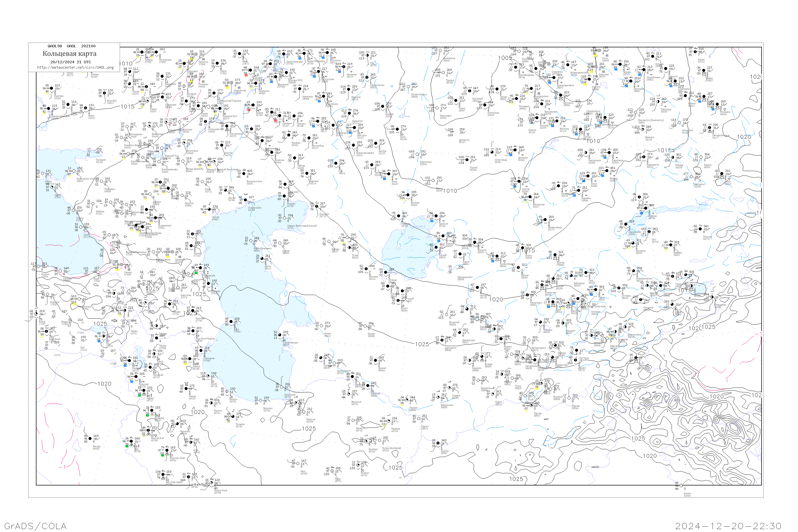The width and height of the screenshot is (798, 532).
Task: Click the GrADS/COLA label at bottom left
Action: [35, 526]
